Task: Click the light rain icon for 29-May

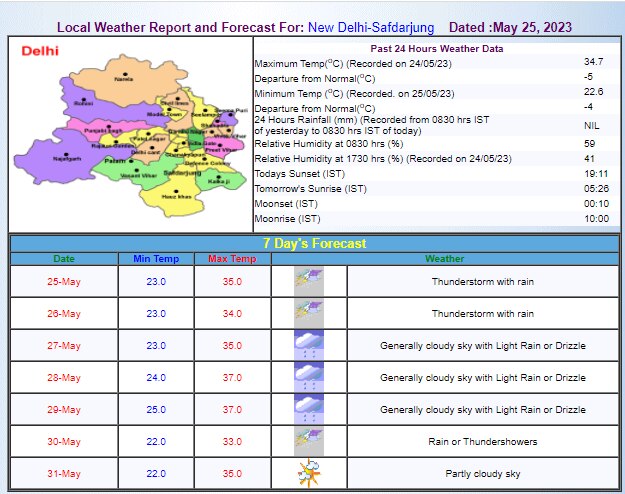Action: pos(309,409)
